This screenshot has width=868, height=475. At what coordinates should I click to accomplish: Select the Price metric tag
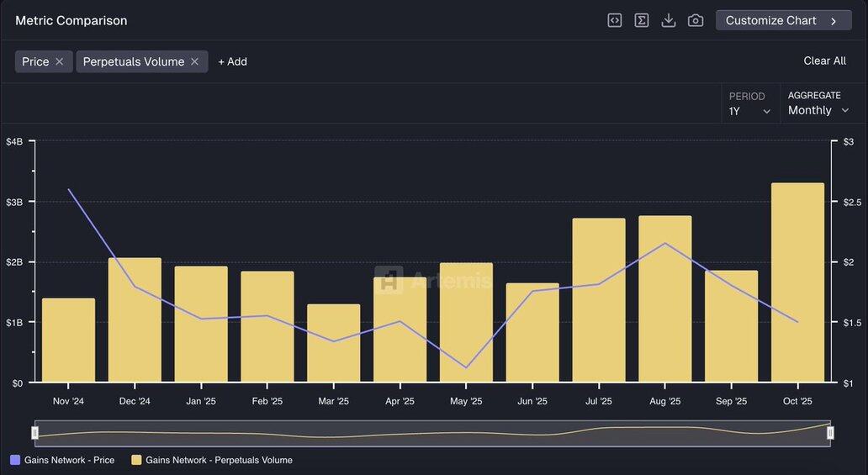(x=35, y=61)
